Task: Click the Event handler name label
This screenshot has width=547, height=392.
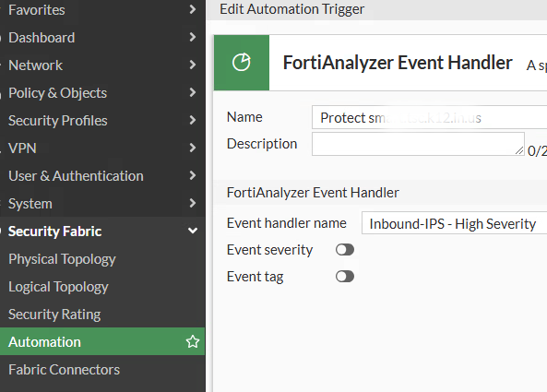Action: pos(286,223)
